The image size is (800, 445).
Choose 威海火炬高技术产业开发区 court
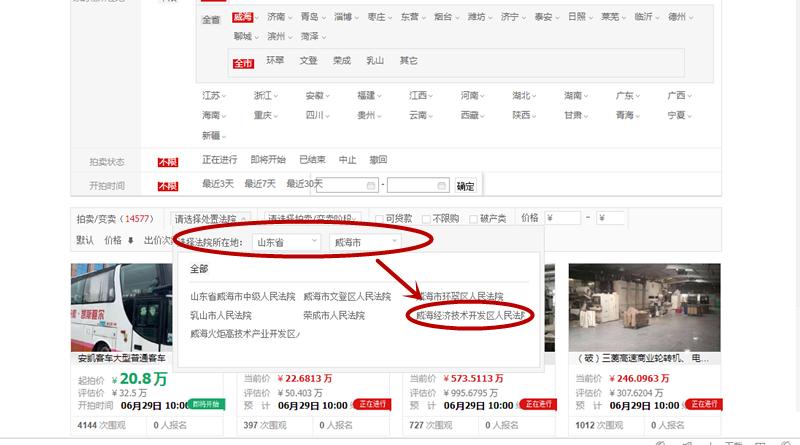[245, 334]
